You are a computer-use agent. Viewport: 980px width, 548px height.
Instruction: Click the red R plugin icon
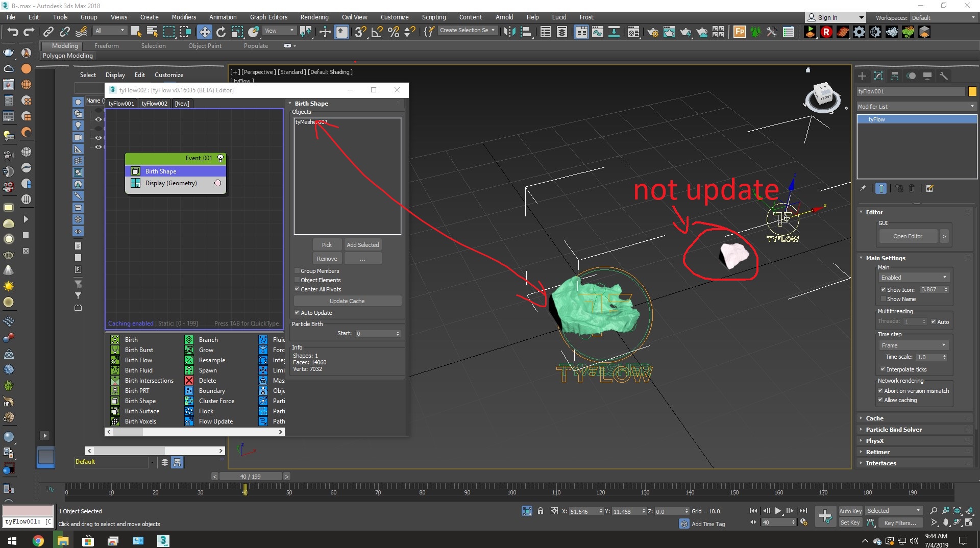tap(826, 32)
